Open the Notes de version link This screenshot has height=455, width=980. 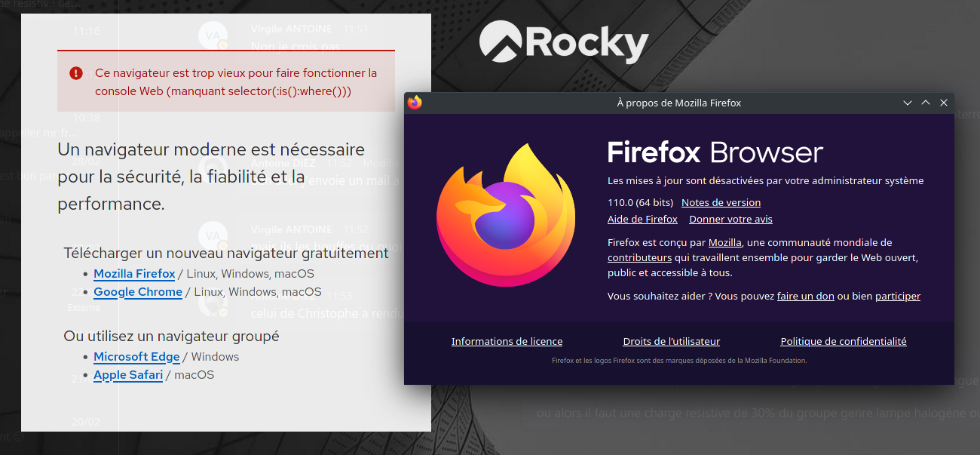721,202
